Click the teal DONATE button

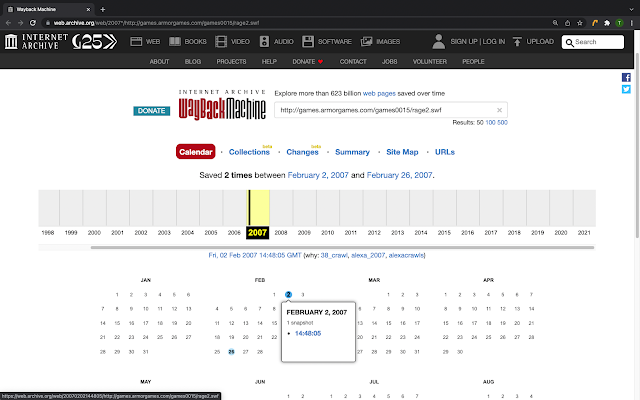[x=151, y=111]
